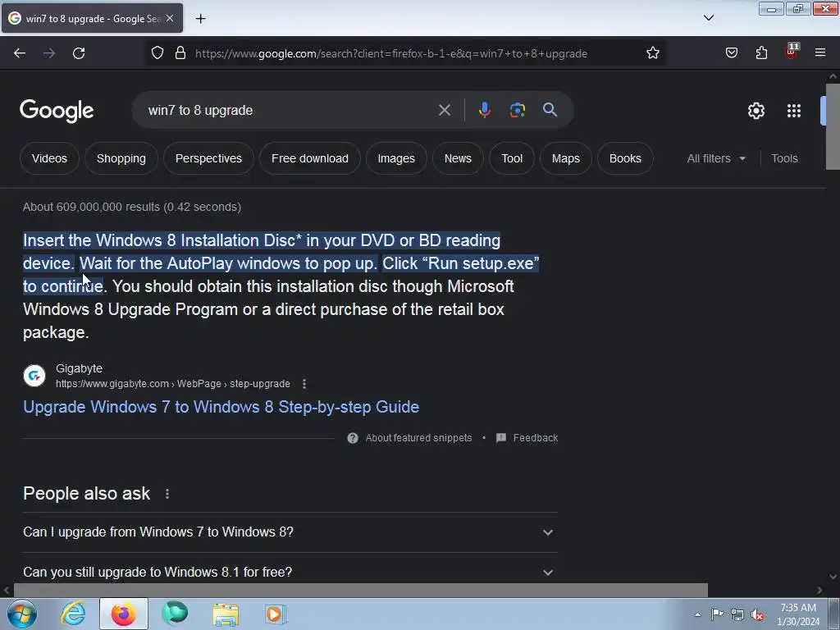
Task: Open the green globe app in taskbar
Action: pos(175,614)
